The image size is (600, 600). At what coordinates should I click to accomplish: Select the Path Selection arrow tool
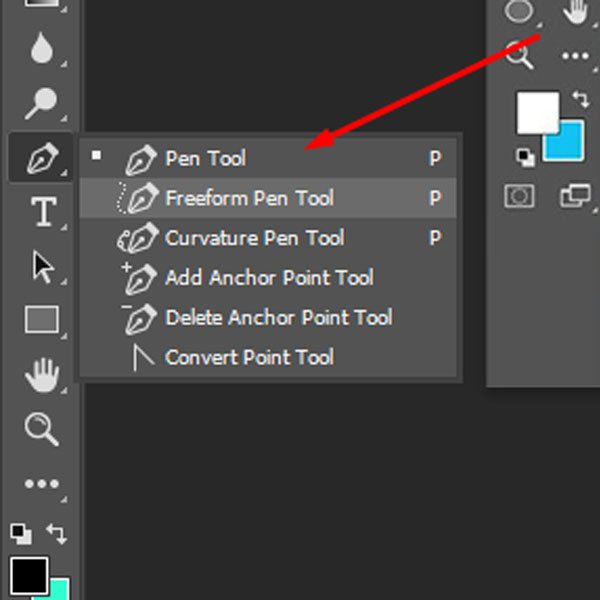[42, 267]
